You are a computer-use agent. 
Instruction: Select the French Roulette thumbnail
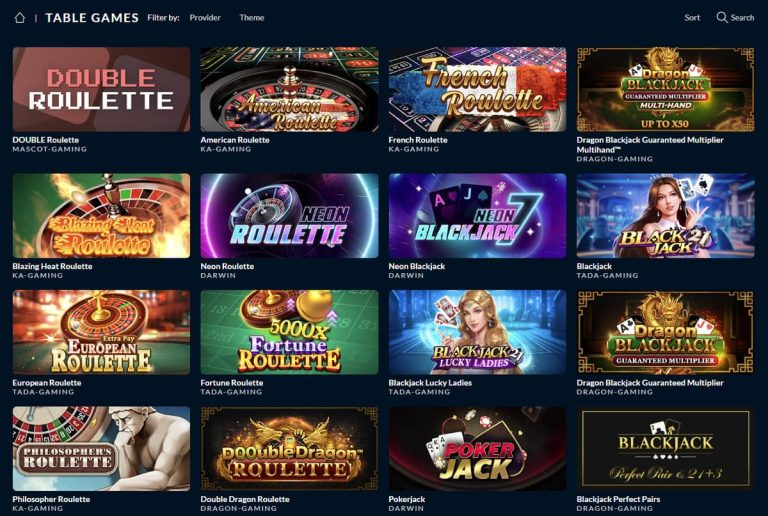click(x=478, y=89)
